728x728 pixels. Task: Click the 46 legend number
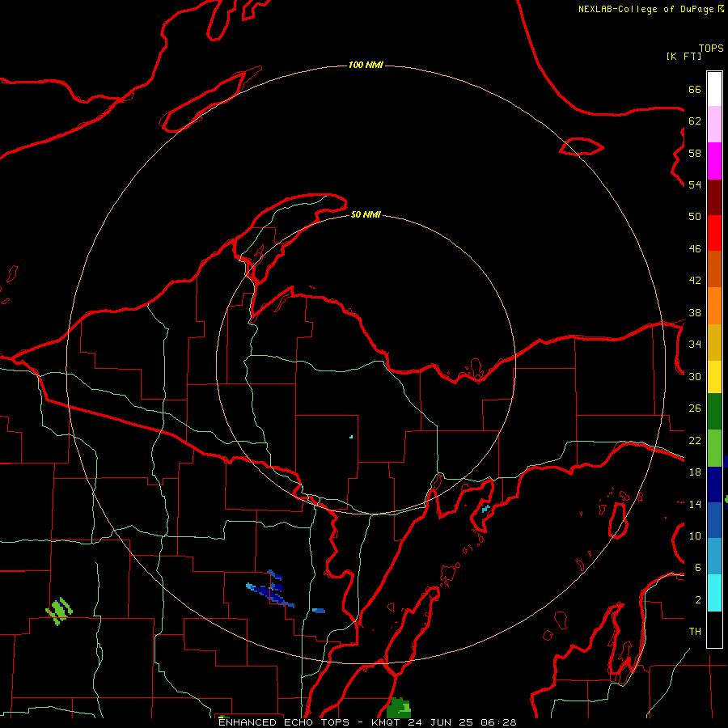pyautogui.click(x=695, y=249)
